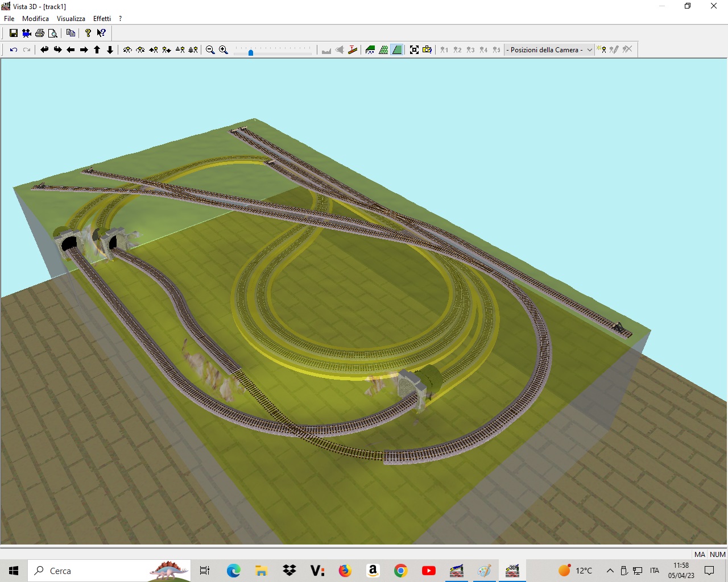
Task: Click the floppy disk Save icon
Action: click(14, 33)
